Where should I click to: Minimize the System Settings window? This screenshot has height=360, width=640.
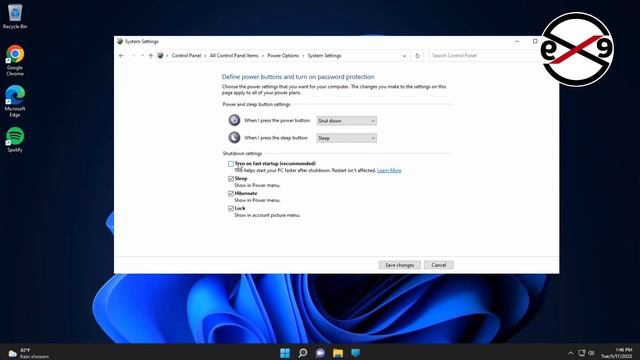coord(517,41)
